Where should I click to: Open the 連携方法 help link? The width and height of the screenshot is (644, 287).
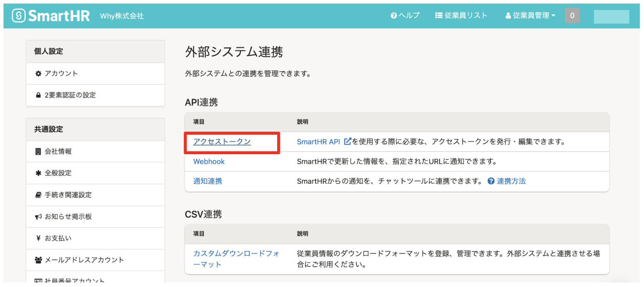(511, 181)
